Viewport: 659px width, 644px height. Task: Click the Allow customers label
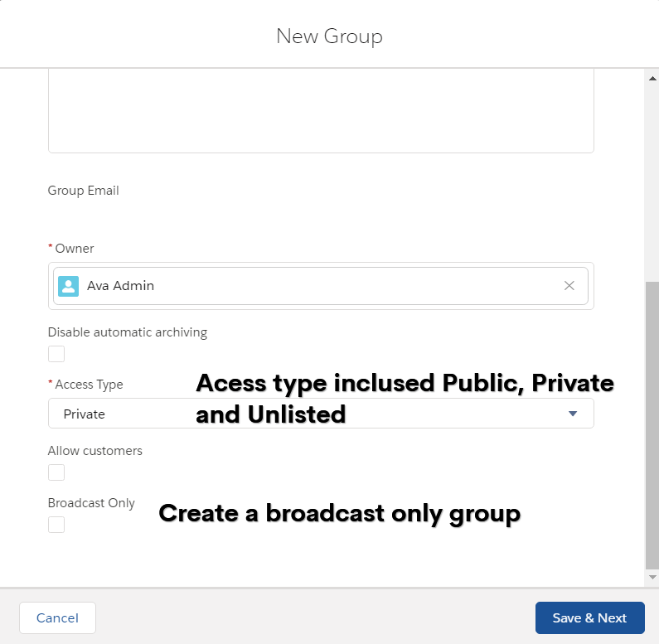(95, 451)
